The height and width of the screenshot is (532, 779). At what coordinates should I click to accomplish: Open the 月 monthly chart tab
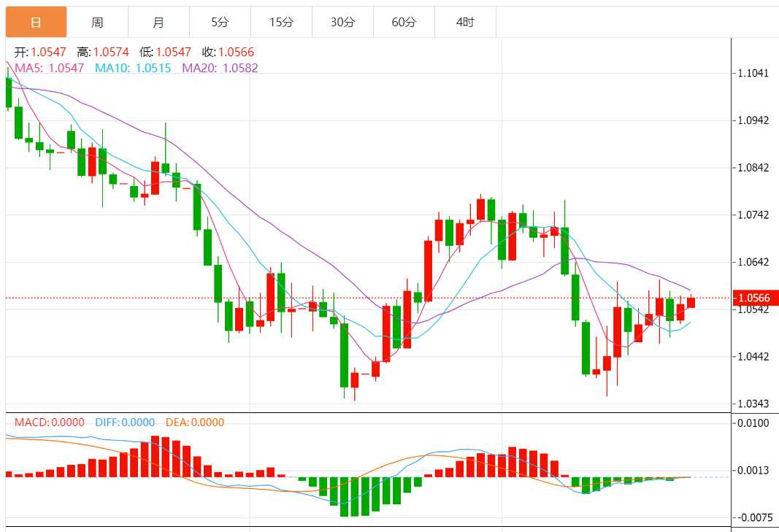point(158,23)
